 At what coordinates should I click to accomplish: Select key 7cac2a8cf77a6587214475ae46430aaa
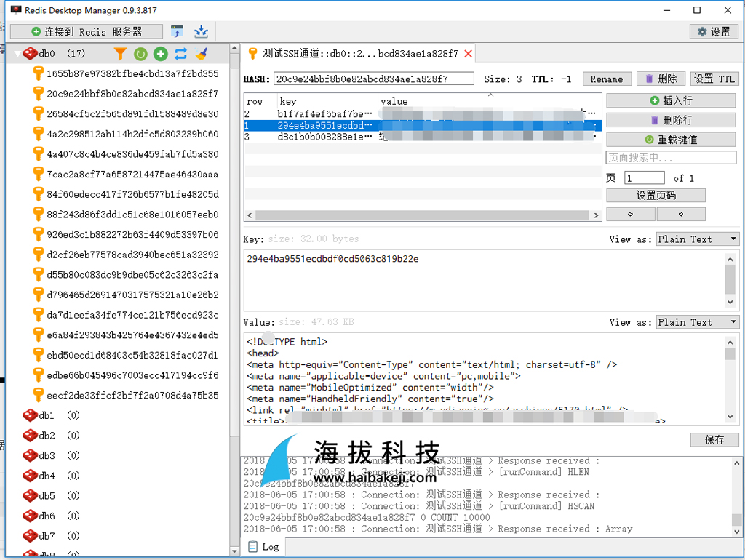[x=132, y=175]
